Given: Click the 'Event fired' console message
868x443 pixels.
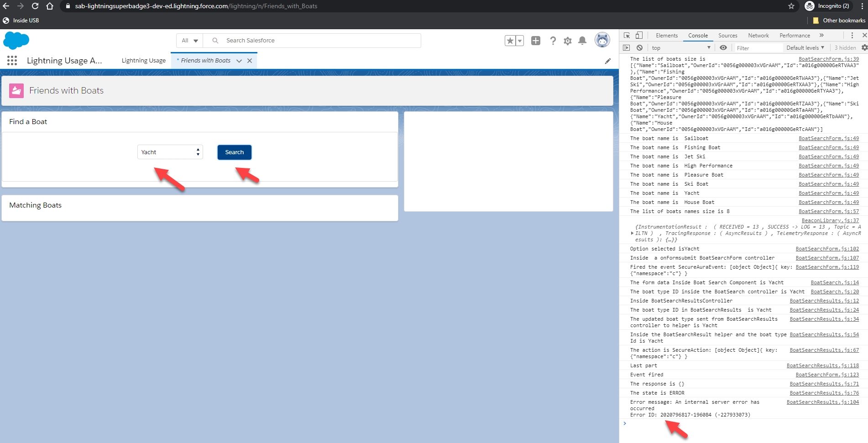Looking at the screenshot, I should (647, 375).
